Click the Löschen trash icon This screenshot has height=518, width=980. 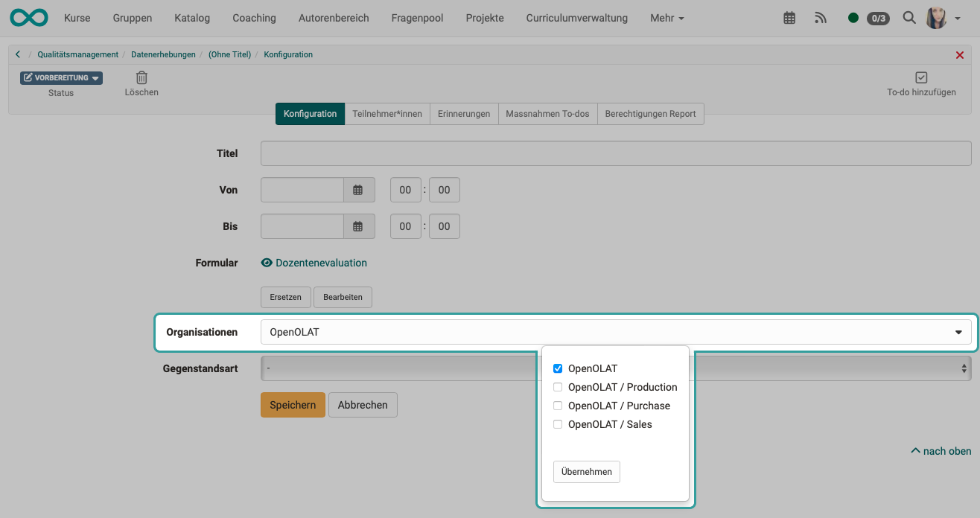point(141,76)
